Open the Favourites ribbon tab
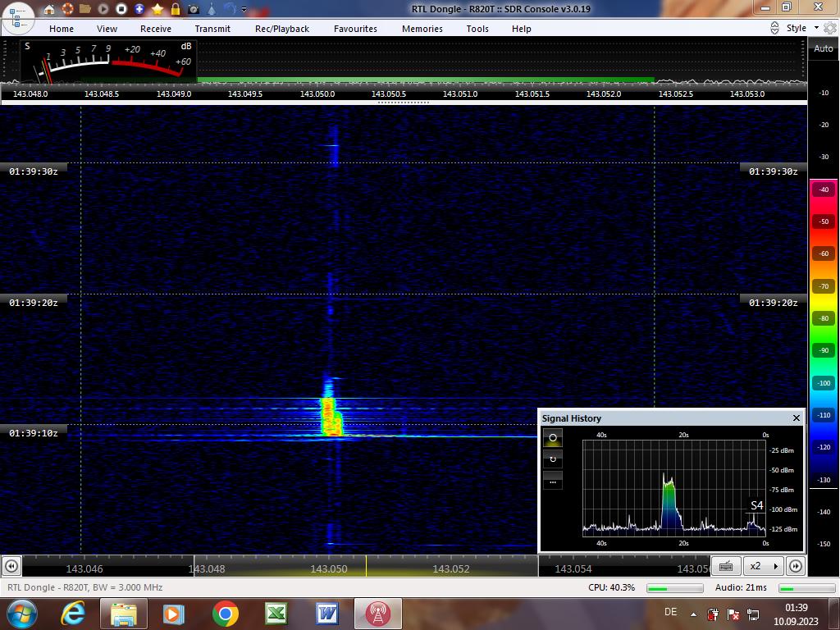 tap(355, 29)
